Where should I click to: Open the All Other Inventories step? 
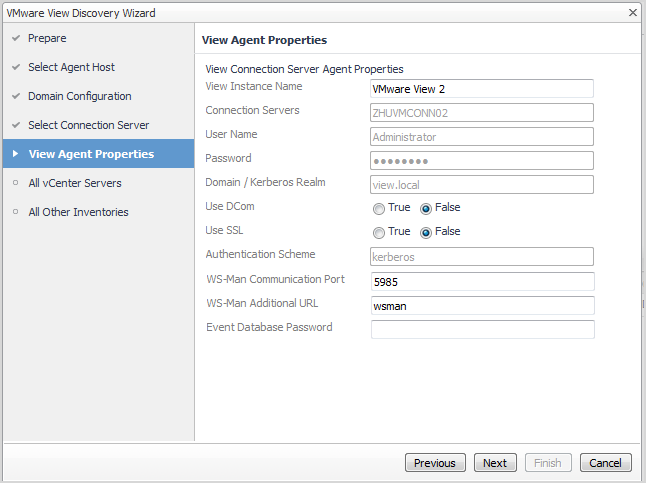78,212
